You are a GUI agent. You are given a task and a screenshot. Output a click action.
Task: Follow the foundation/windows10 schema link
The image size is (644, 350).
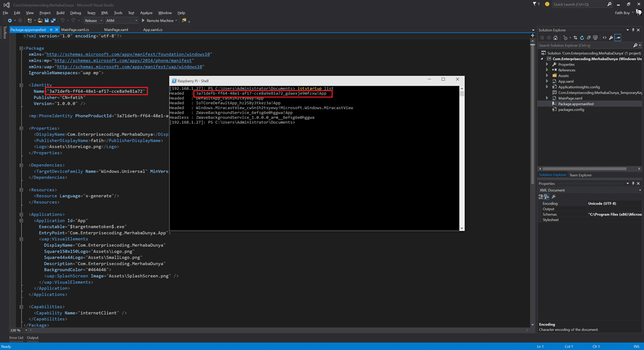pos(129,54)
